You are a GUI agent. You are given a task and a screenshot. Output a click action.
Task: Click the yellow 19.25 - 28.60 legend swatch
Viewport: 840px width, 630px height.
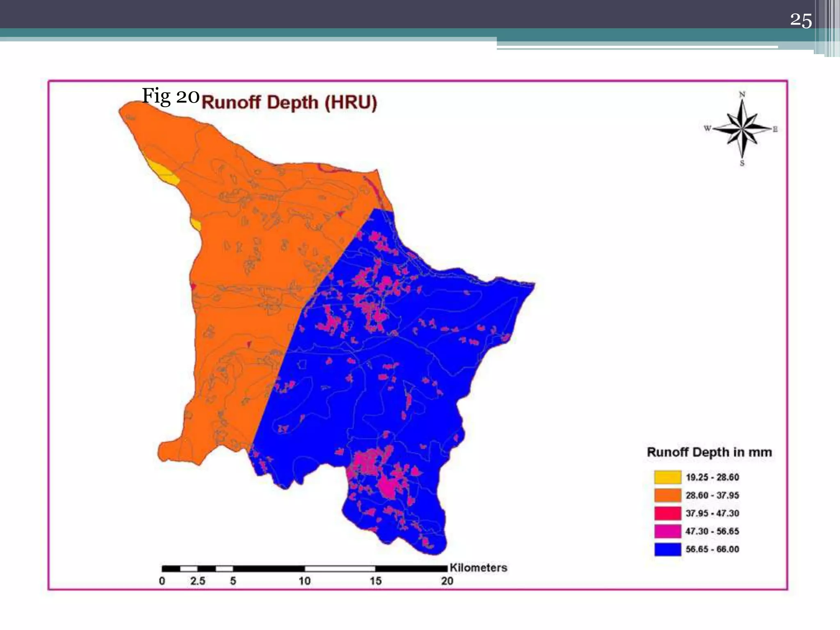pyautogui.click(x=667, y=477)
